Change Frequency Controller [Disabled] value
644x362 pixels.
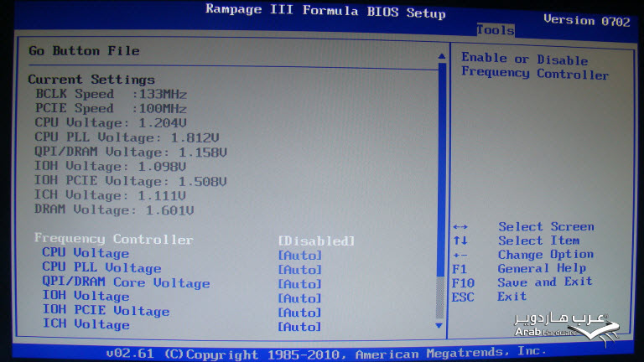click(x=316, y=241)
